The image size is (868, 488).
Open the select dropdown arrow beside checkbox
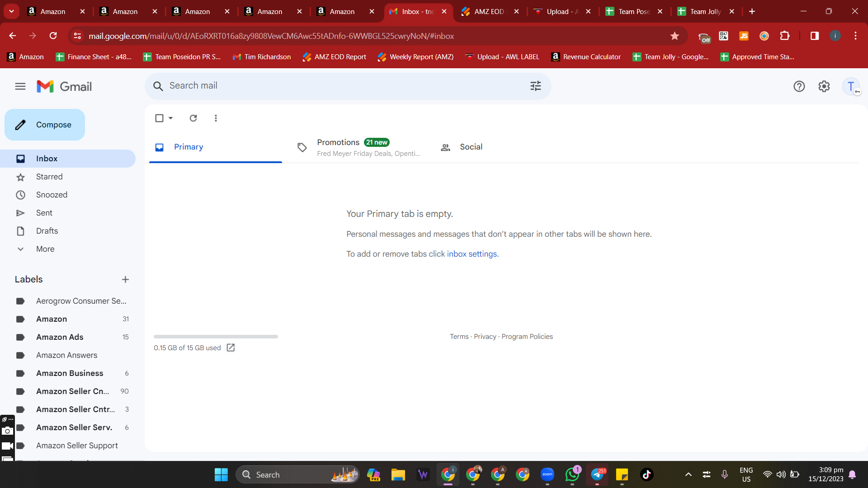(x=171, y=118)
